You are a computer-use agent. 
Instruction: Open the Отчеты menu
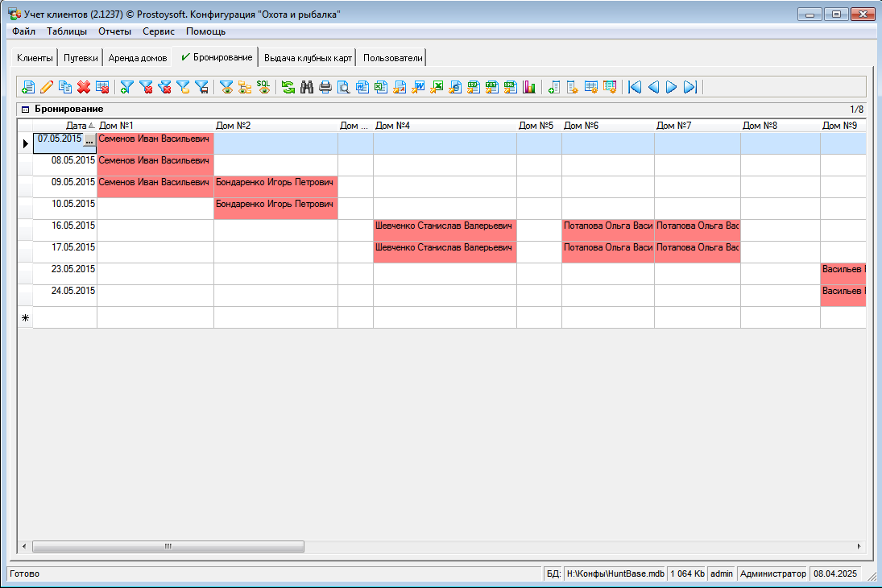pos(114,31)
